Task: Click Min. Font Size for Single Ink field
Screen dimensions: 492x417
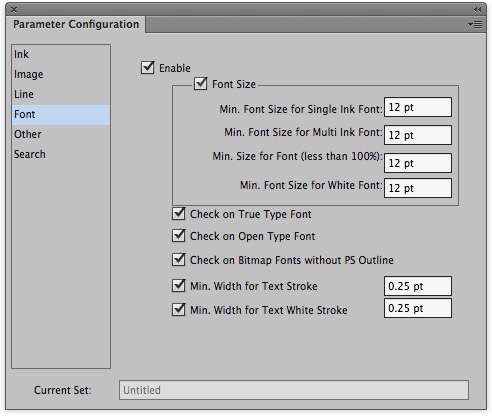Action: click(418, 107)
